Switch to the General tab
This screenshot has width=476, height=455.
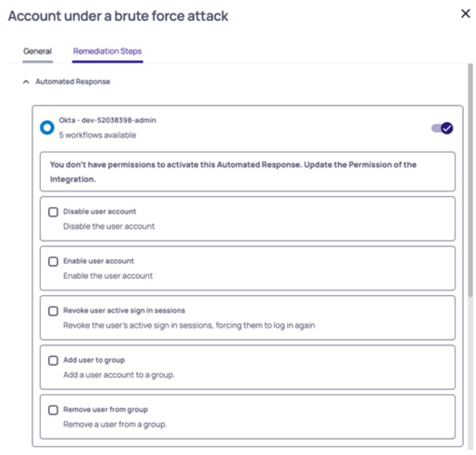(38, 51)
